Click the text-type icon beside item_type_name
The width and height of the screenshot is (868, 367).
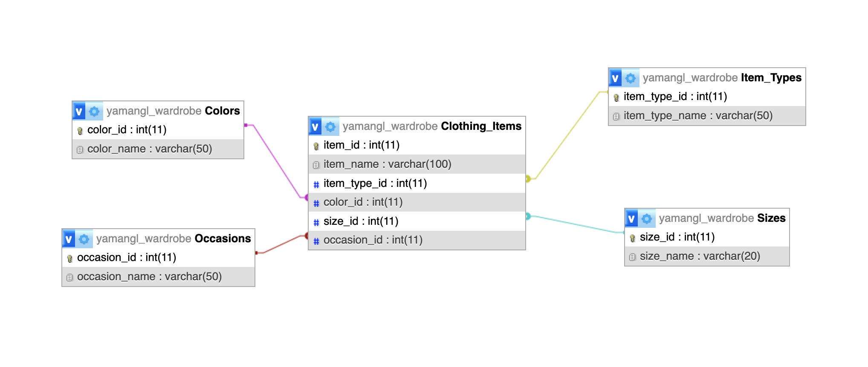click(x=616, y=116)
